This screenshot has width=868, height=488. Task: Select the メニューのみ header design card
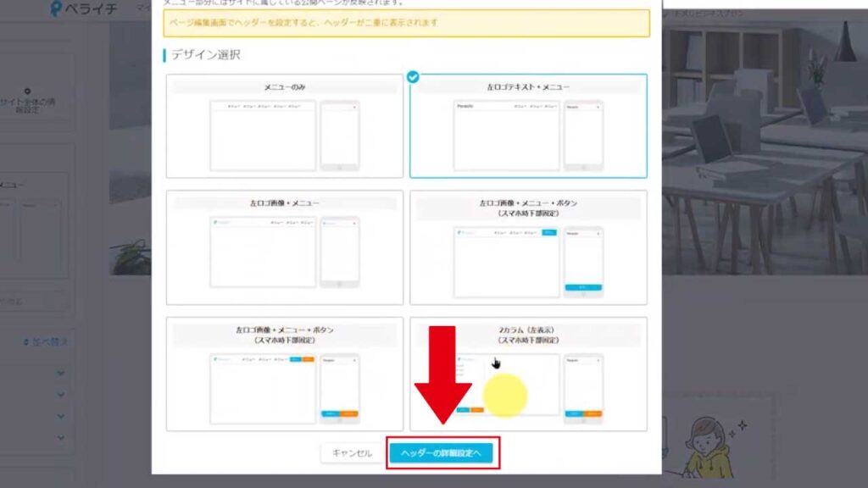coord(285,126)
